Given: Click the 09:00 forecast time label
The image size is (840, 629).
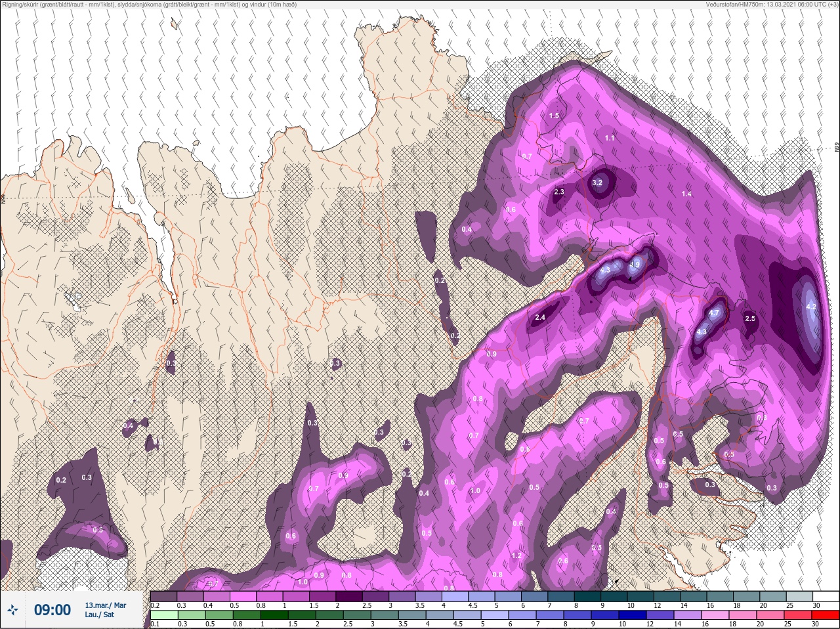Looking at the screenshot, I should [x=52, y=610].
